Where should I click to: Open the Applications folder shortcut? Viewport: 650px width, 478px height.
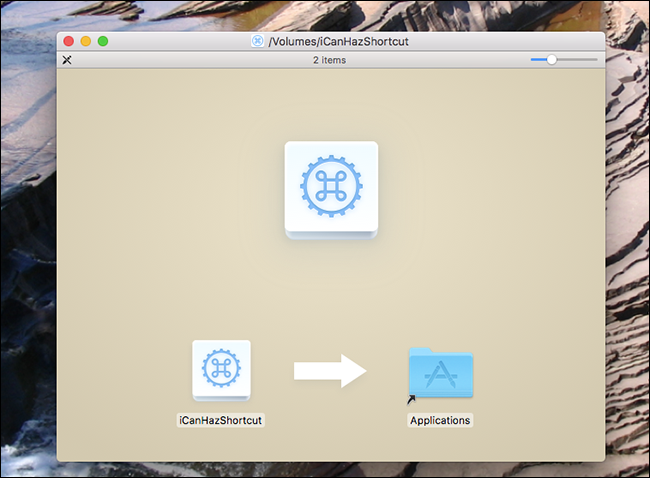[441, 374]
